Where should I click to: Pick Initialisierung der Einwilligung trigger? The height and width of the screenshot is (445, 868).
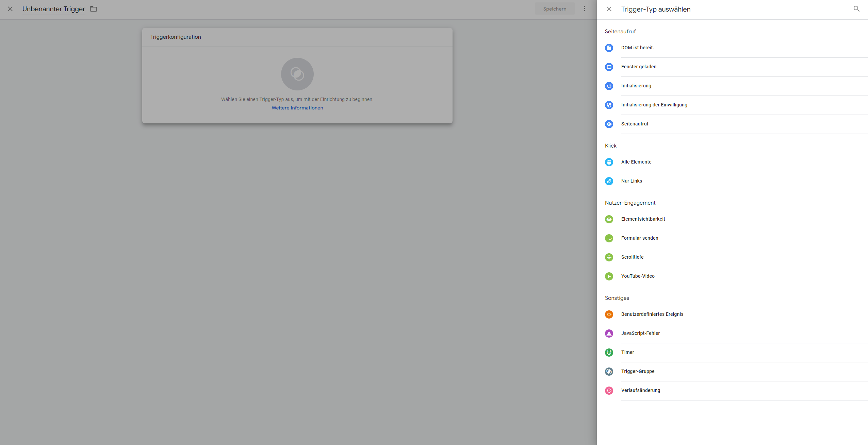coord(736,105)
